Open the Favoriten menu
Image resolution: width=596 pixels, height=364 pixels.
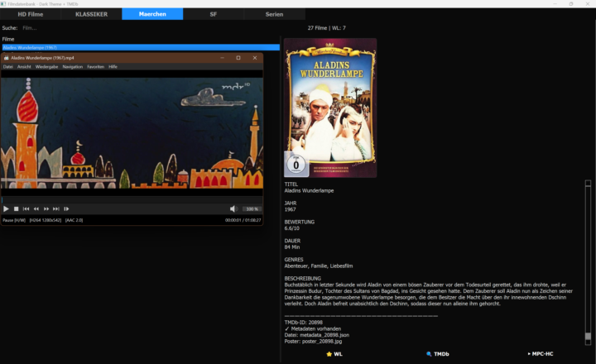95,66
